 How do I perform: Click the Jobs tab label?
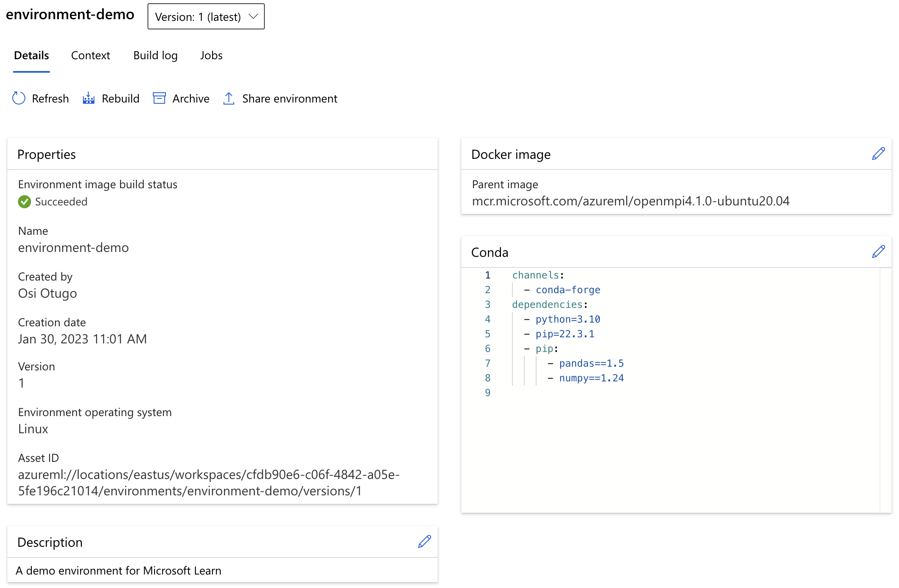tap(211, 55)
